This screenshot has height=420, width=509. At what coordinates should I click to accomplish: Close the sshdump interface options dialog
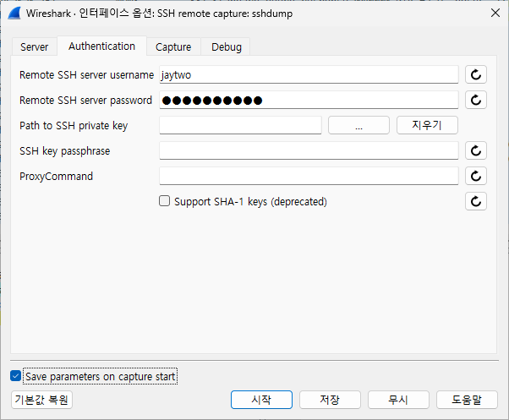point(495,13)
